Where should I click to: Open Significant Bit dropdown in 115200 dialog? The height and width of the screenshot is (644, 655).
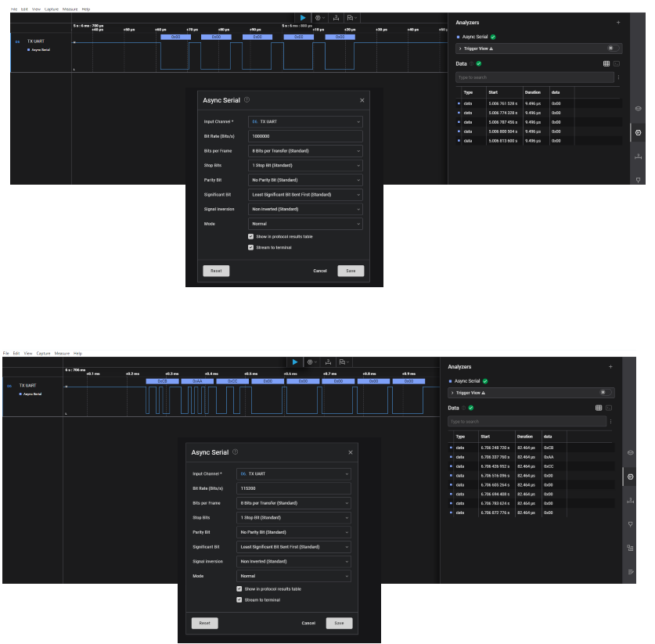[293, 547]
